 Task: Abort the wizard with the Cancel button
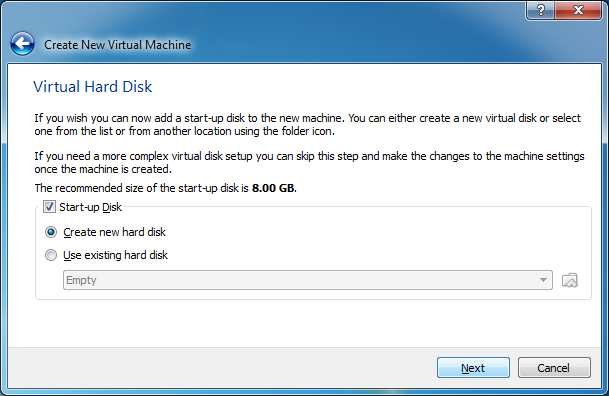click(554, 368)
